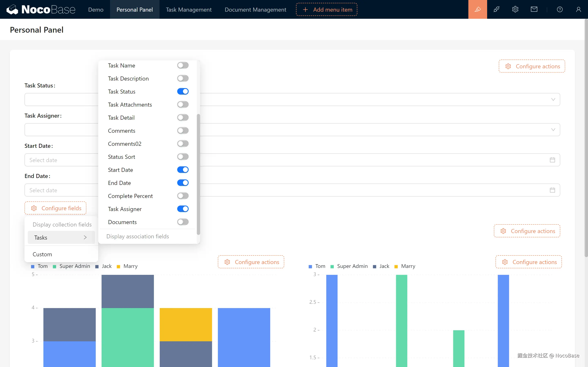
Task: Enable the Task Name toggle
Action: [183, 65]
